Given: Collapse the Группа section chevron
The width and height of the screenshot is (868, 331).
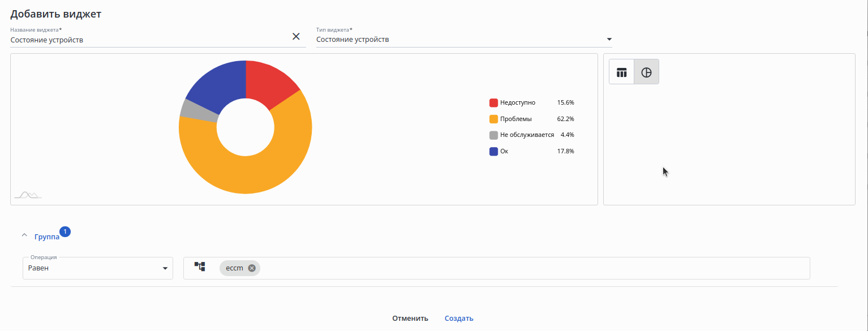Looking at the screenshot, I should (24, 235).
